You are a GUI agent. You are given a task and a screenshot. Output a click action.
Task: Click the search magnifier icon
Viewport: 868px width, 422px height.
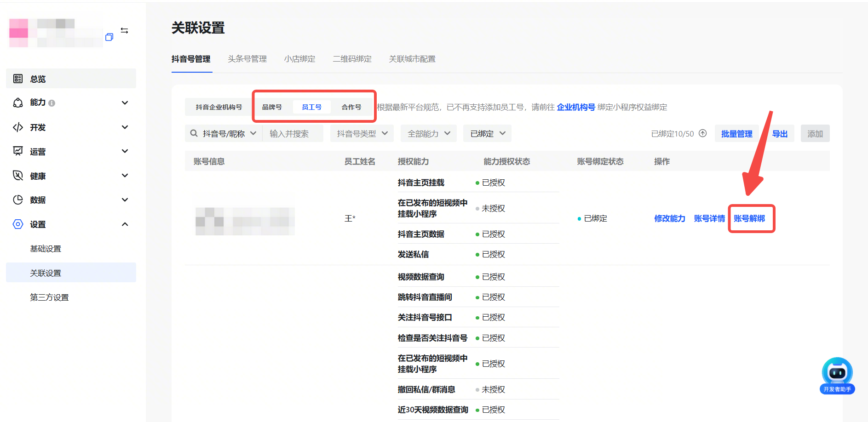click(194, 133)
